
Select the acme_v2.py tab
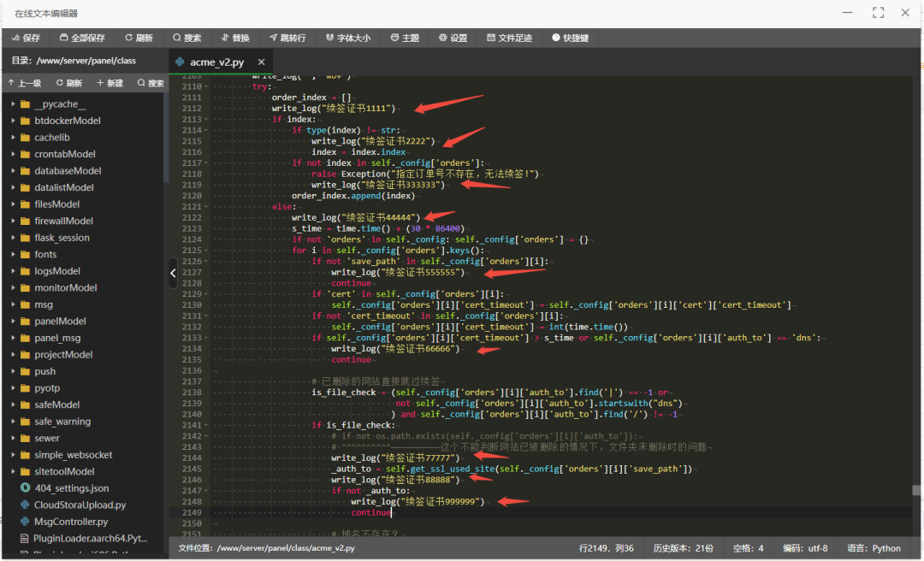216,62
